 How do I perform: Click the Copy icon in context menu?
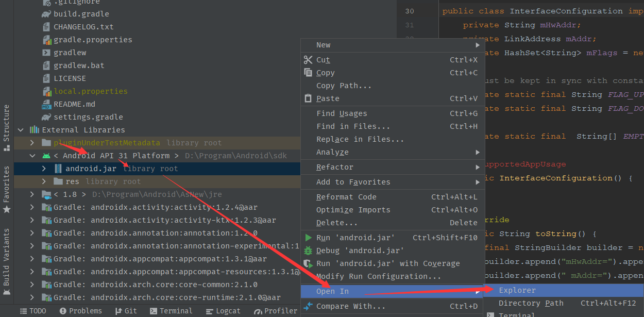click(308, 73)
